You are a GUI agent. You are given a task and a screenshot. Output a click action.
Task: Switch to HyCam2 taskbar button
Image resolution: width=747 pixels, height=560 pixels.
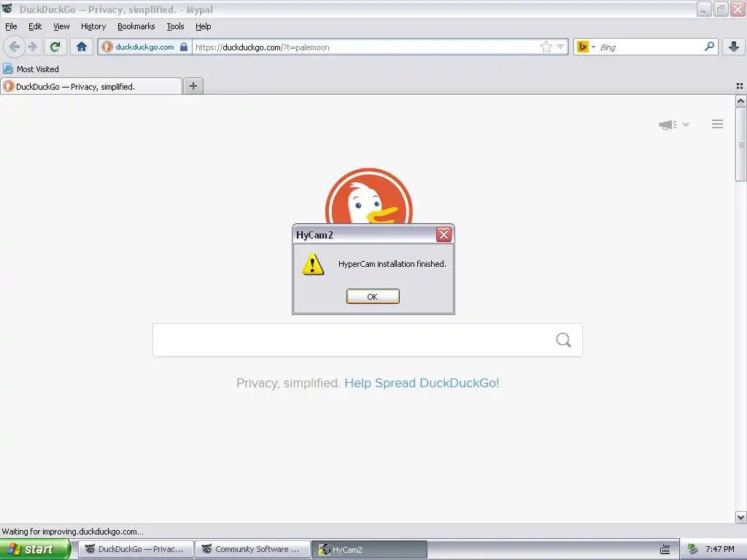click(369, 549)
